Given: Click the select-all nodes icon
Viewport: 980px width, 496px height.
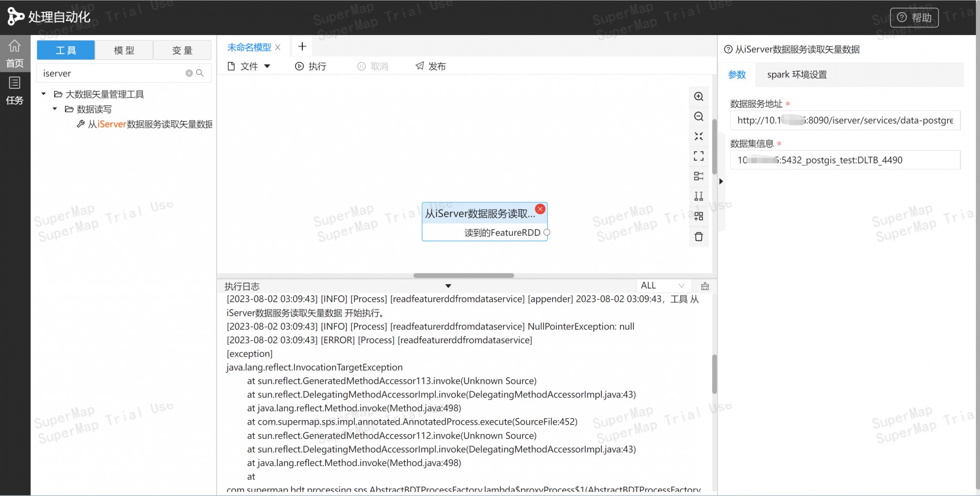Looking at the screenshot, I should click(699, 216).
